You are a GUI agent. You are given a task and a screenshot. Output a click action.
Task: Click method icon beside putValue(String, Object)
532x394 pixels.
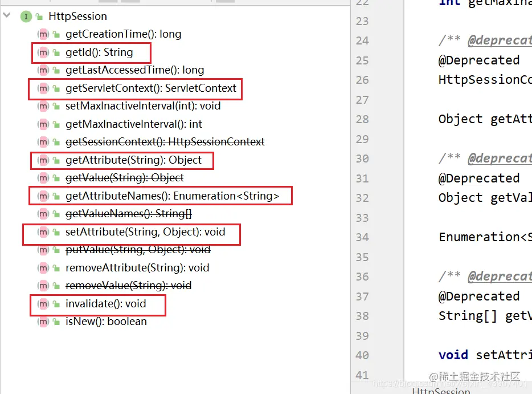pos(43,250)
